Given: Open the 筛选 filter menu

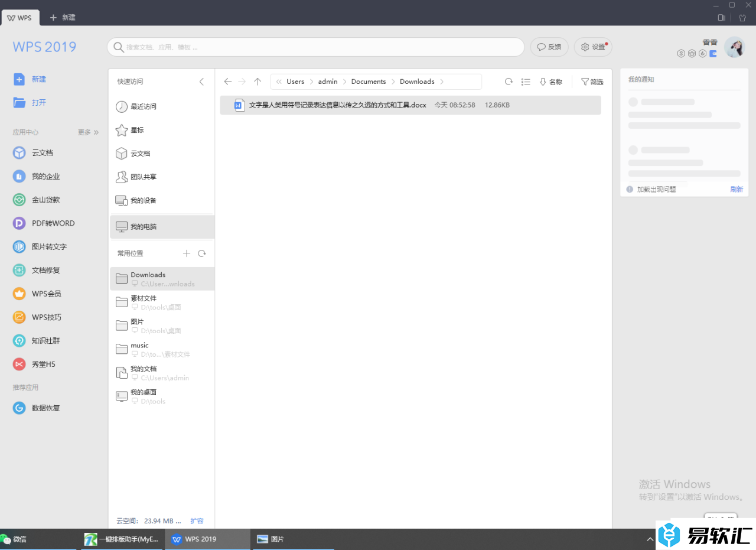Looking at the screenshot, I should tap(592, 82).
